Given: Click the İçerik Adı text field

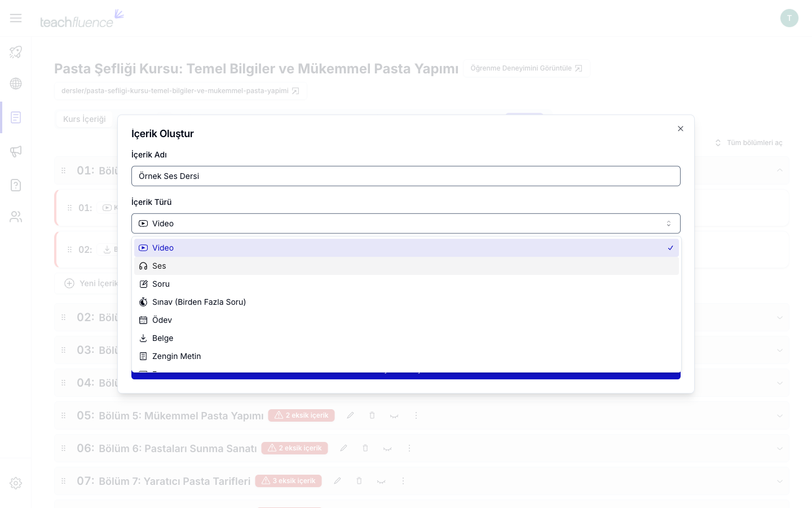Looking at the screenshot, I should [x=406, y=176].
